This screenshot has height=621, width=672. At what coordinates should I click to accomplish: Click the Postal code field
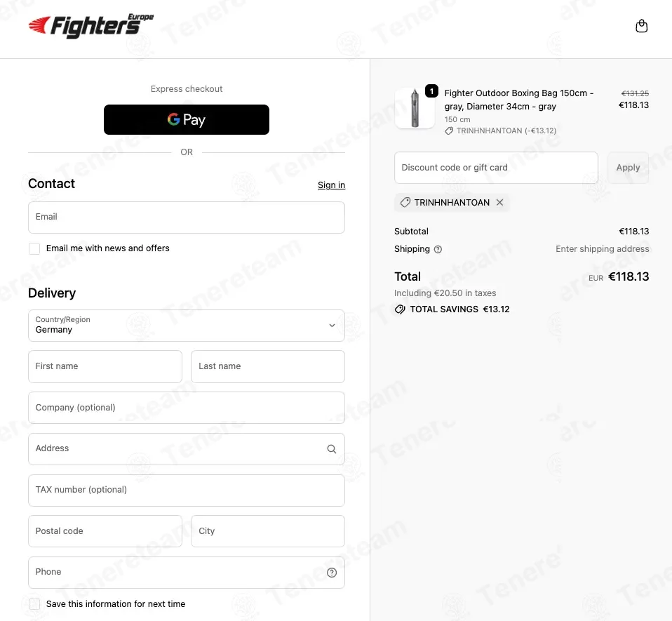(x=105, y=531)
